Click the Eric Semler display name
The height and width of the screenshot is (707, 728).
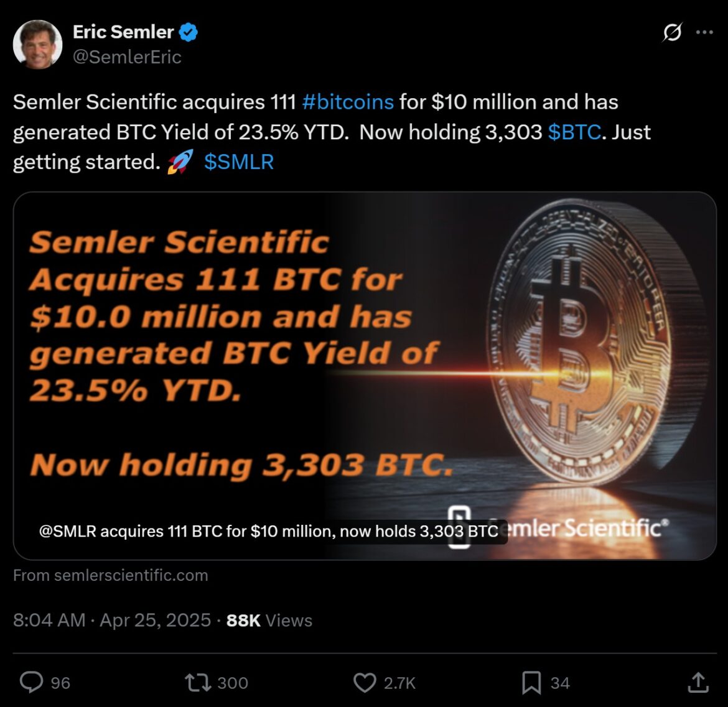pos(123,32)
